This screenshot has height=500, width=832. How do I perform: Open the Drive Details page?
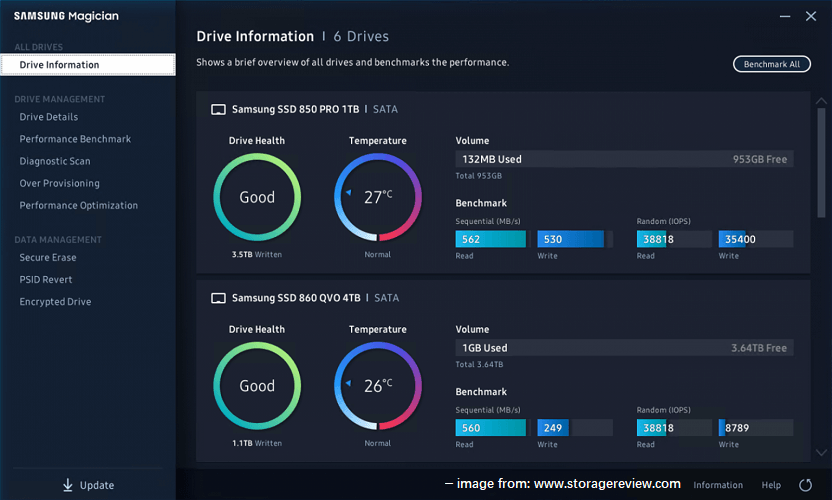(x=49, y=117)
